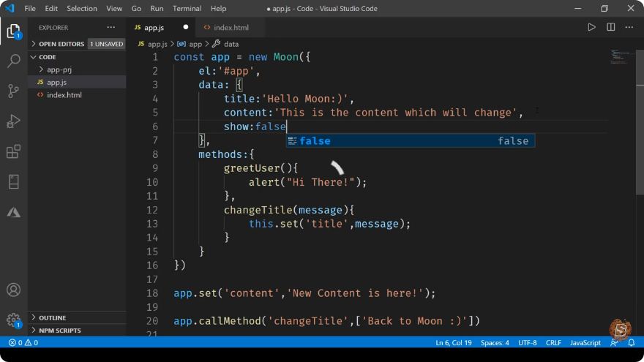The image size is (644, 362).
Task: Open the Extensions view
Action: (x=14, y=151)
